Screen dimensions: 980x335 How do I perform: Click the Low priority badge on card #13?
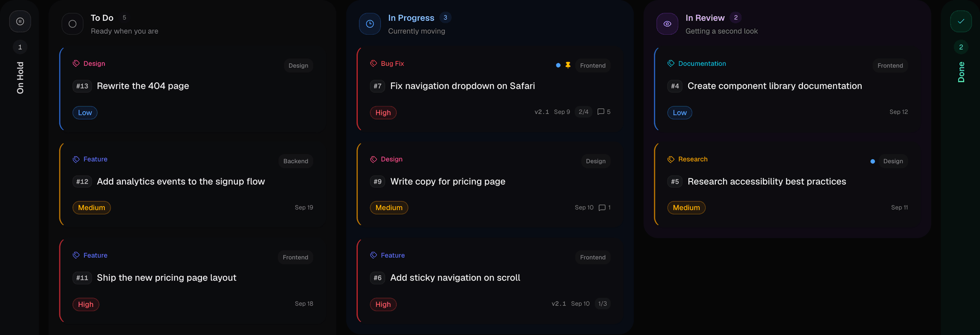click(x=85, y=113)
